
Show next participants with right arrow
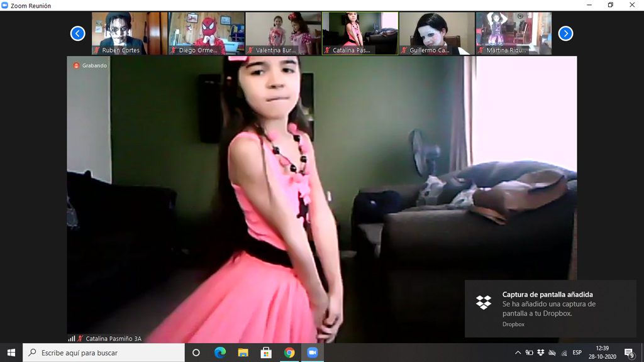tap(565, 33)
